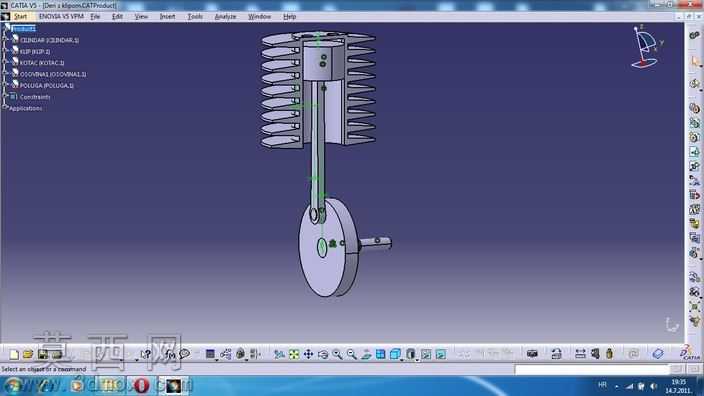The image size is (704, 396).
Task: Select POLUGA (POLUGA.1) in the tree
Action: point(47,85)
